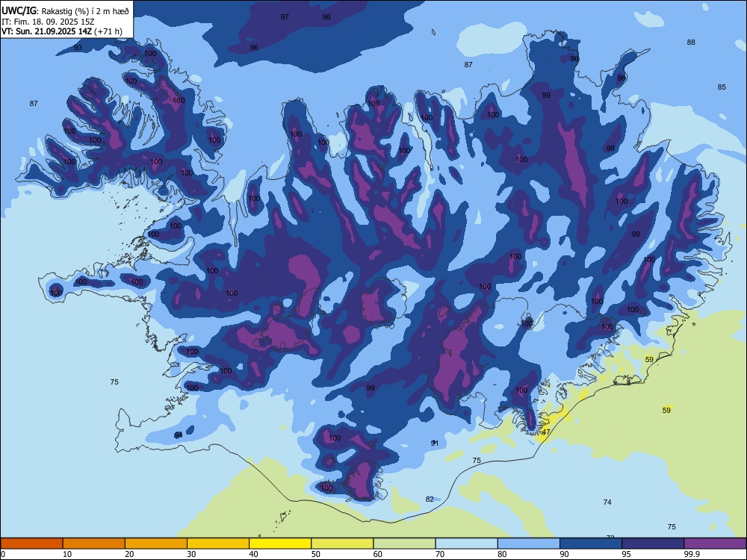Click the legend label '99.9'
This screenshot has width=747, height=560.
(x=692, y=554)
